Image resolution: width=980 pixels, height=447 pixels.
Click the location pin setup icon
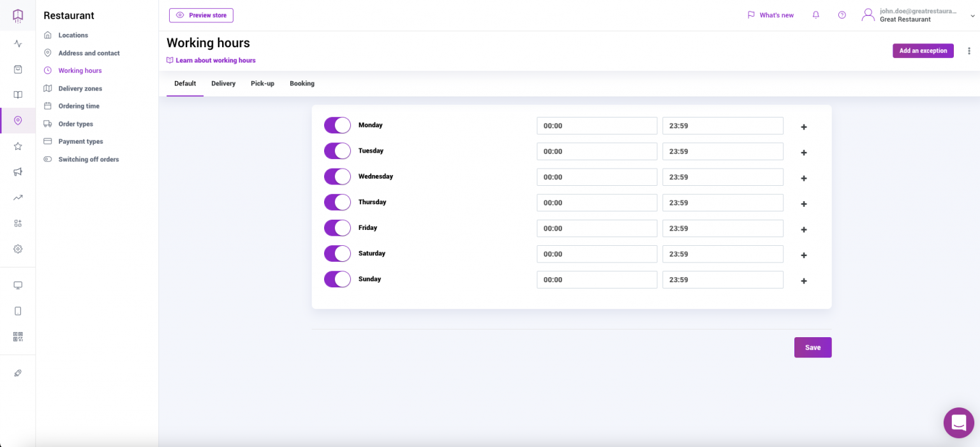(17, 120)
